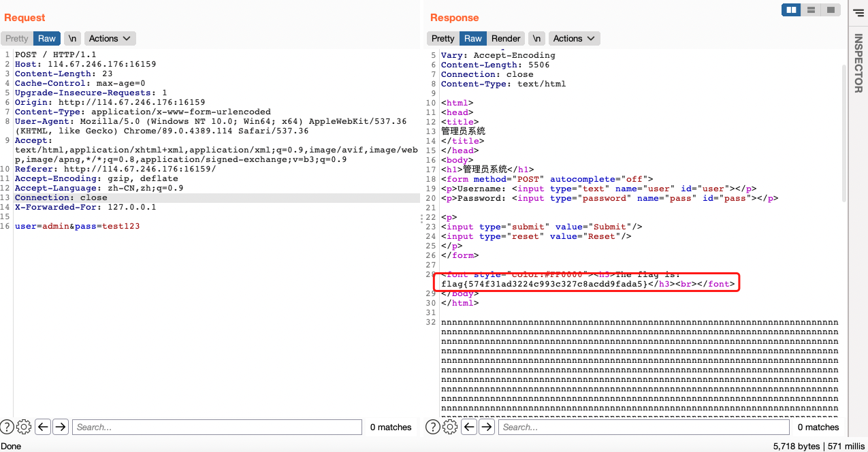Open Response search settings gear
Viewport: 868px width, 452px height.
(x=449, y=427)
